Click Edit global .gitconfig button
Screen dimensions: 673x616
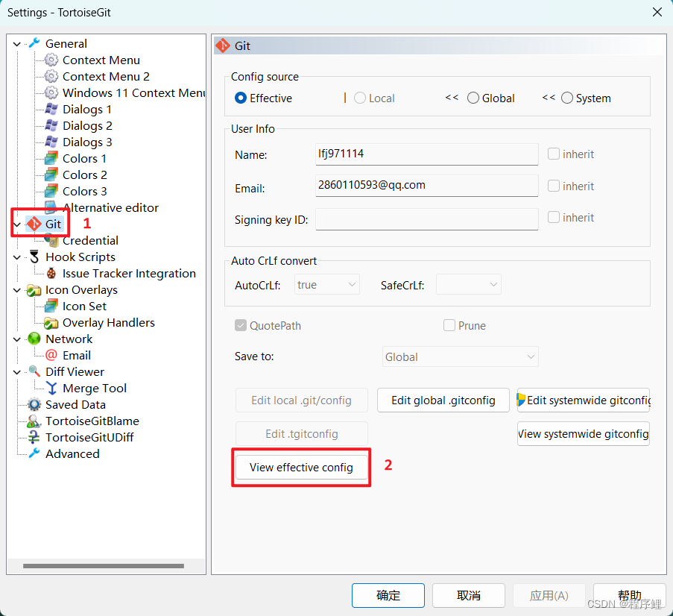click(443, 400)
